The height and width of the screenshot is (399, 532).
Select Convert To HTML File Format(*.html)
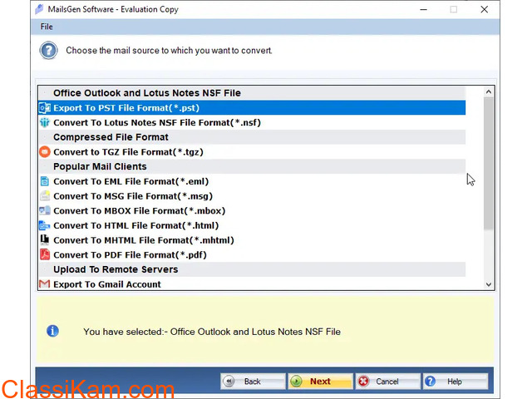click(252, 225)
